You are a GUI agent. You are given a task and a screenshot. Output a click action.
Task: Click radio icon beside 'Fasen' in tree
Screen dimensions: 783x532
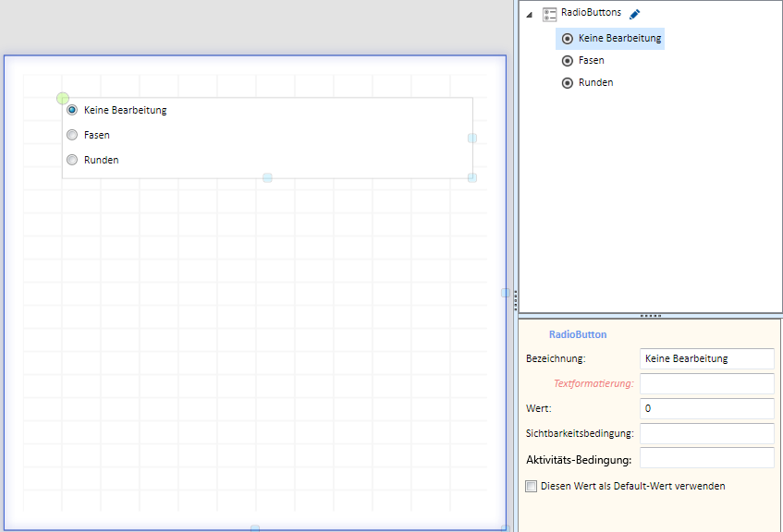click(x=568, y=61)
